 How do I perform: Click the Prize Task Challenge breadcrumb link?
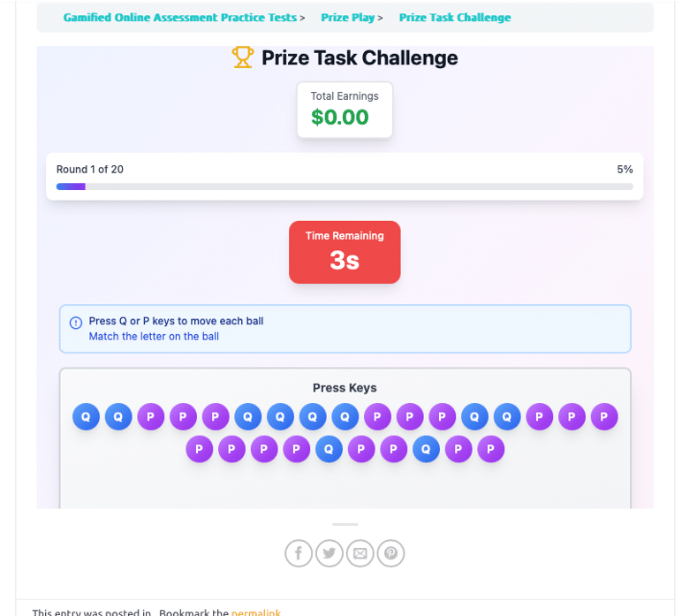[454, 18]
